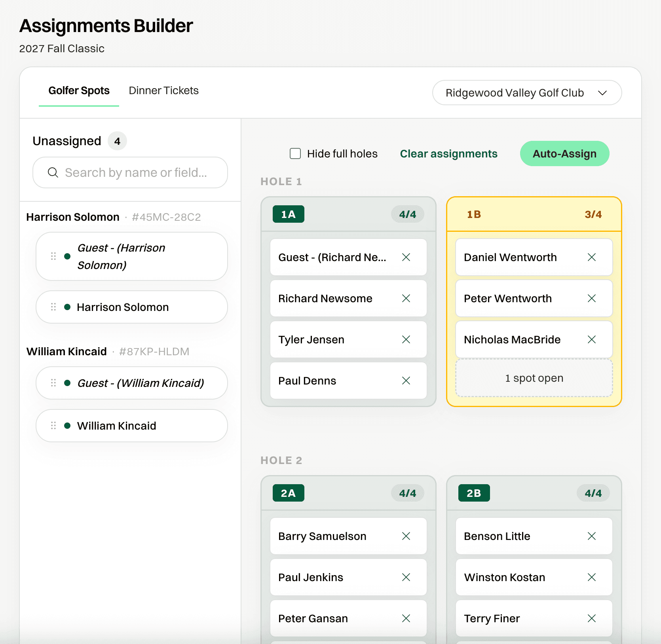Click the Unassigned count badge showing 4
This screenshot has width=661, height=644.
click(x=117, y=141)
